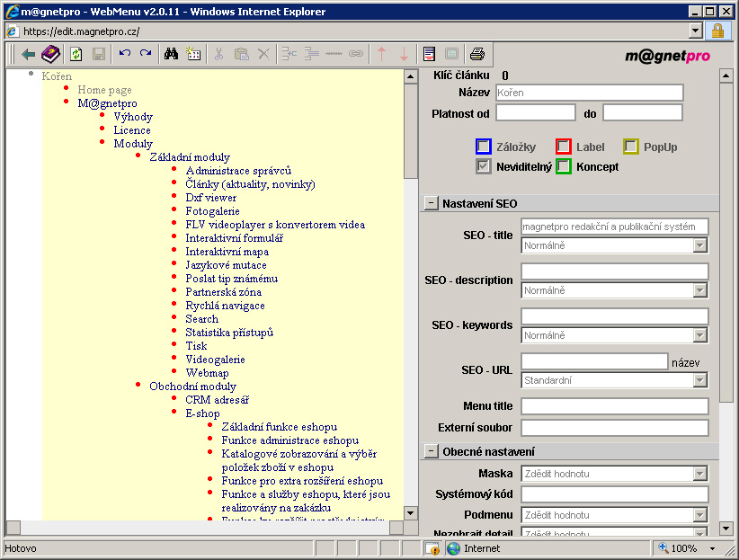Click the print icon in toolbar
Viewport: 739px width, 560px height.
(477, 54)
